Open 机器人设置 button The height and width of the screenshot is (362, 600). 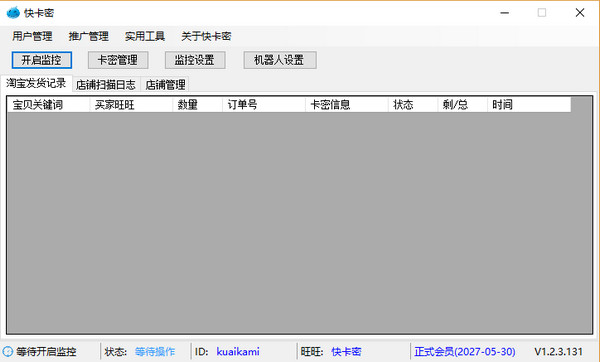(280, 60)
